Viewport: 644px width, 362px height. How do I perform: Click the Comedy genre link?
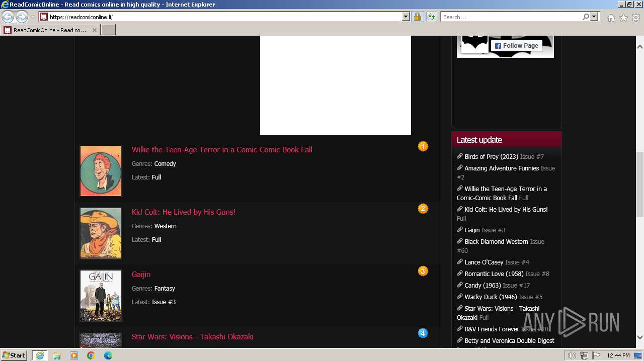pos(165,163)
